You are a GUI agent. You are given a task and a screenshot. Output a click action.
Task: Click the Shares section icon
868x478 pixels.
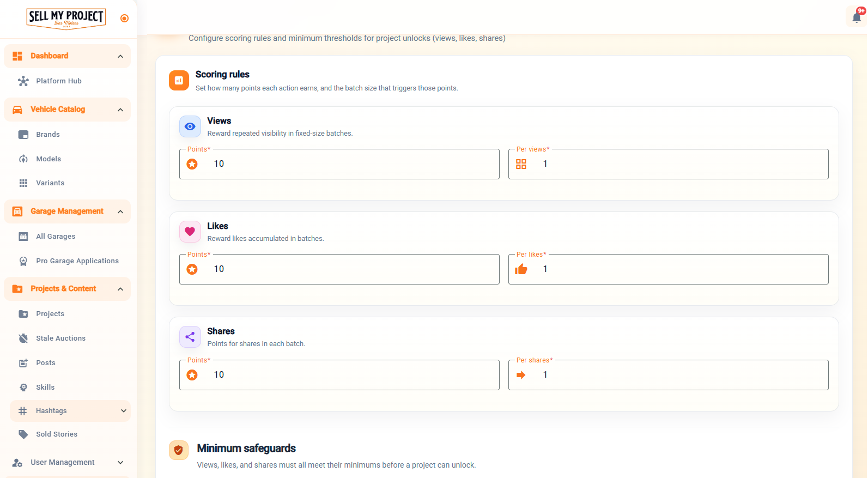pyautogui.click(x=190, y=337)
